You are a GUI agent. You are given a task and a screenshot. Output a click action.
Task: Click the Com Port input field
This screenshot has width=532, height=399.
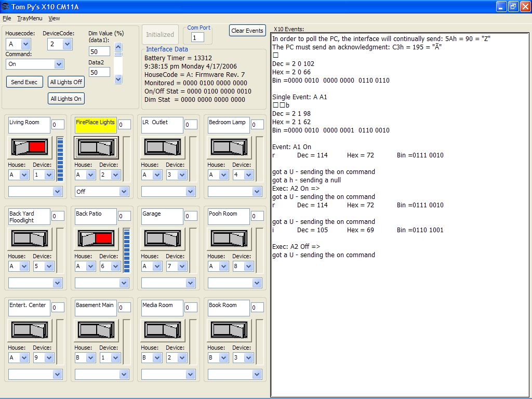click(x=197, y=37)
